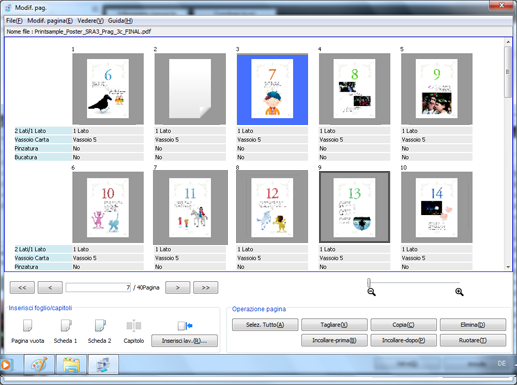The width and height of the screenshot is (517, 385).
Task: Open the network computers taskbar icon
Action: point(103,364)
